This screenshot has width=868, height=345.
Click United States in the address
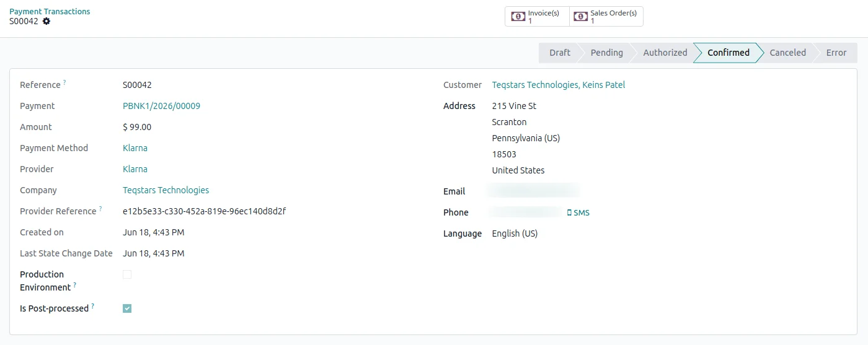click(x=518, y=170)
